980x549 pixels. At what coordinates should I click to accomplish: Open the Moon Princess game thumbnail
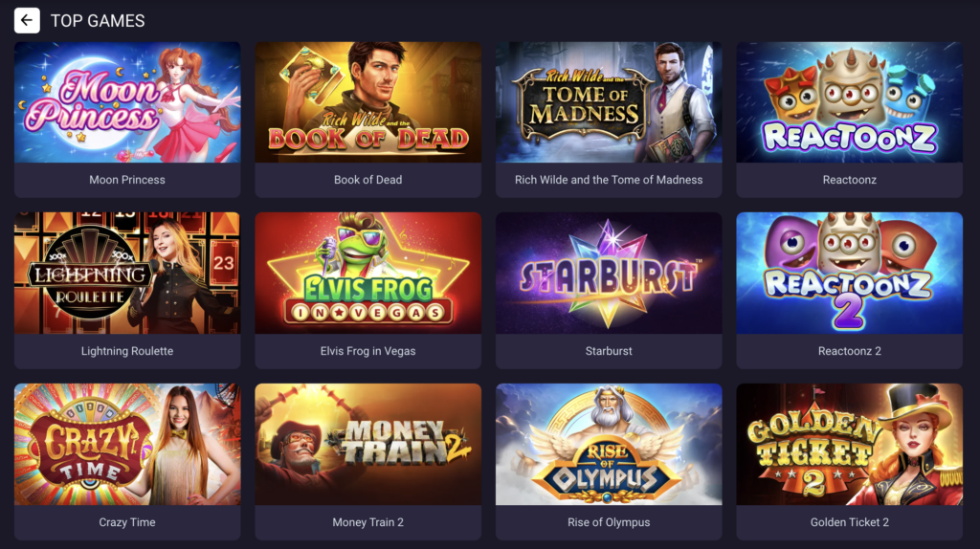(x=127, y=102)
